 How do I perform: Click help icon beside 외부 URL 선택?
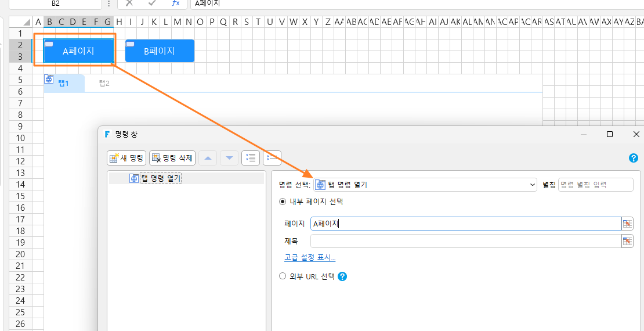[x=342, y=276]
